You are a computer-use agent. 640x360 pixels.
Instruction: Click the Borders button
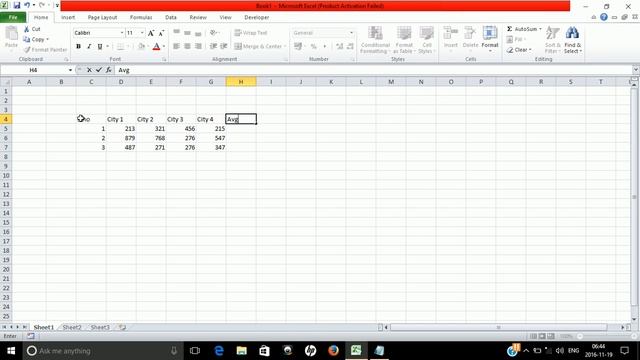(120, 47)
